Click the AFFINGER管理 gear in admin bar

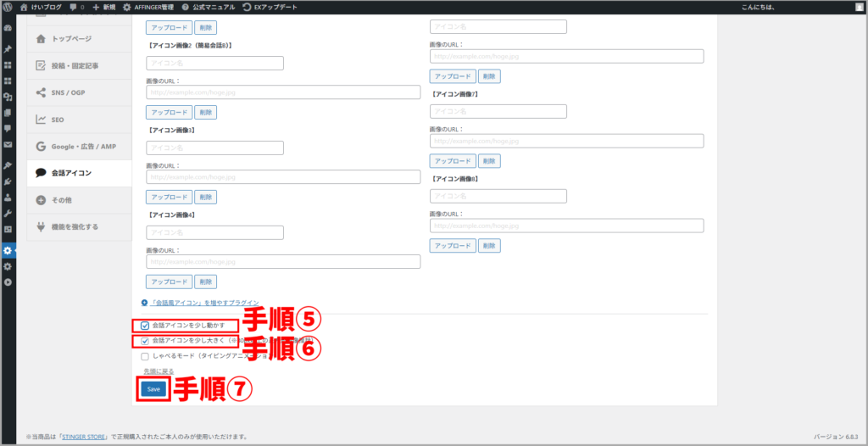point(127,7)
